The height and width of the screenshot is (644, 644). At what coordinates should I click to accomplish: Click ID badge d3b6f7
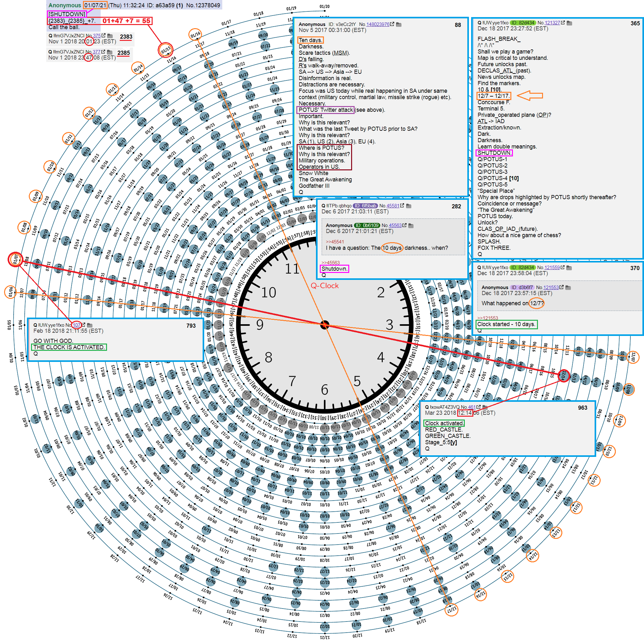click(522, 287)
